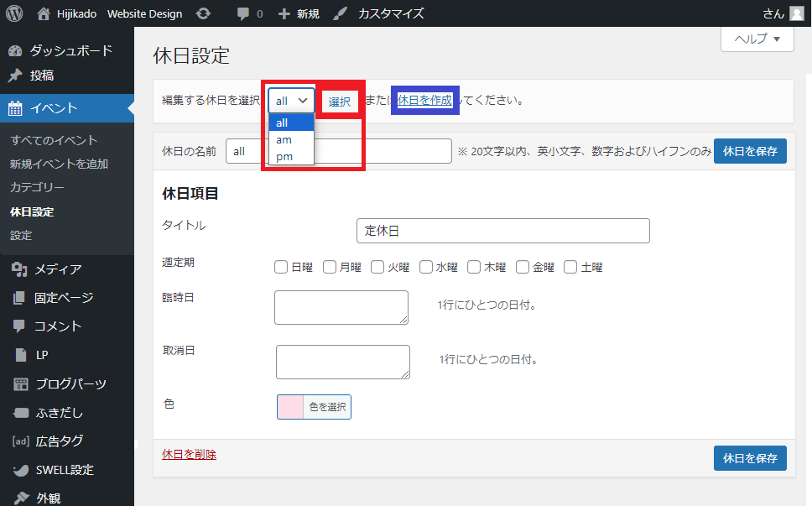Viewport: 812px width, 506px height.
Task: Open the site home icon
Action: (44, 13)
